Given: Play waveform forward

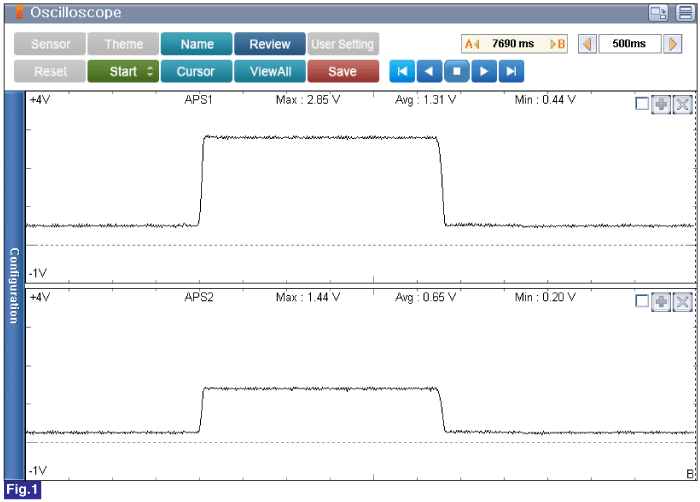Looking at the screenshot, I should [x=484, y=71].
